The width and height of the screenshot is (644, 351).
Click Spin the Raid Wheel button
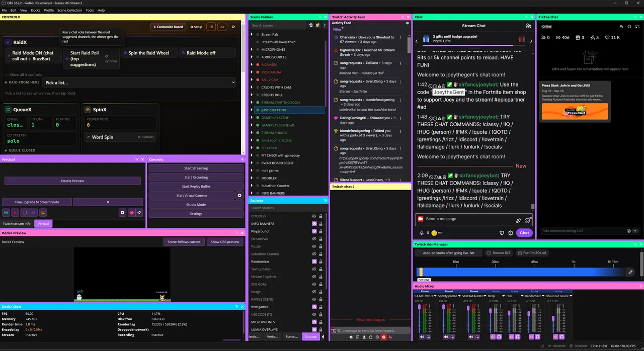click(148, 53)
